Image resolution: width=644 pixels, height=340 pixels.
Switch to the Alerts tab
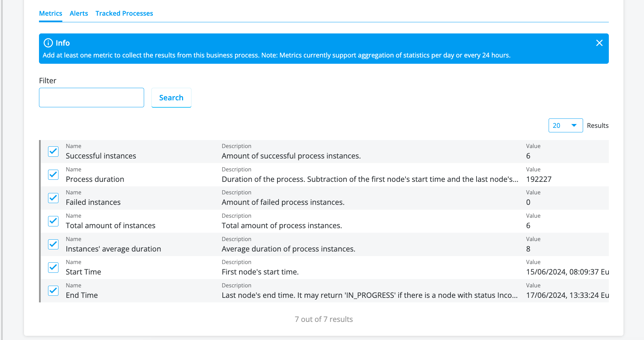(x=79, y=14)
